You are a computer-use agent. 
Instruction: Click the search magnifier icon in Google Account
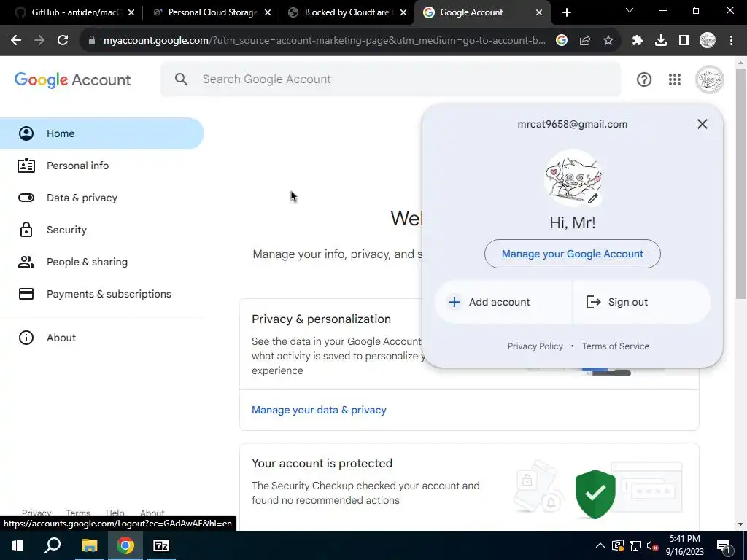(x=181, y=79)
